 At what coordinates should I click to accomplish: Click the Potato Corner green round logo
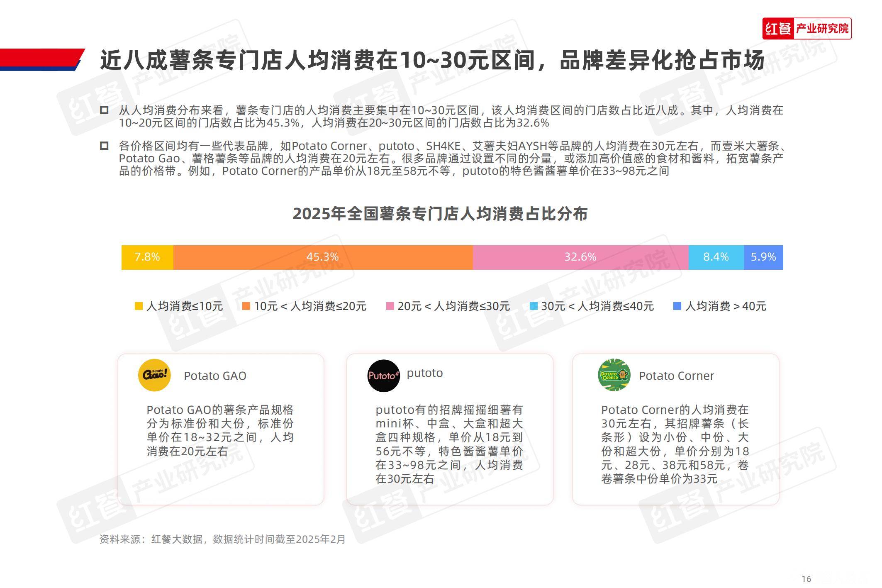click(614, 375)
